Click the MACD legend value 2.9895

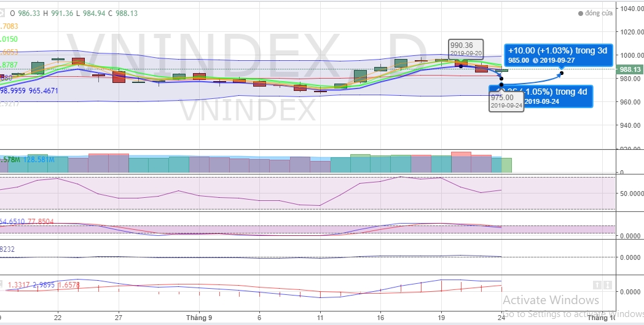point(44,285)
